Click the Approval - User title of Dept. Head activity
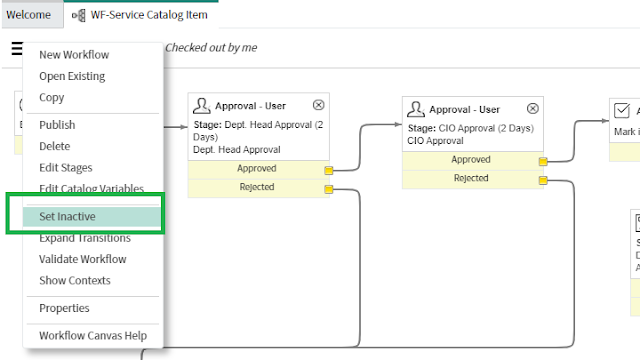Screen dimensions: 640x360 [250, 106]
